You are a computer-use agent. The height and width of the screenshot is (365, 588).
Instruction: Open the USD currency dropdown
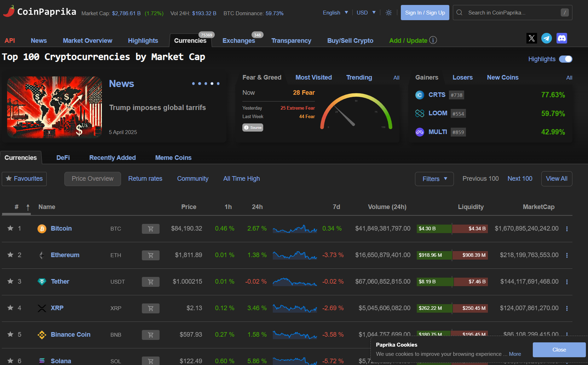tap(366, 13)
